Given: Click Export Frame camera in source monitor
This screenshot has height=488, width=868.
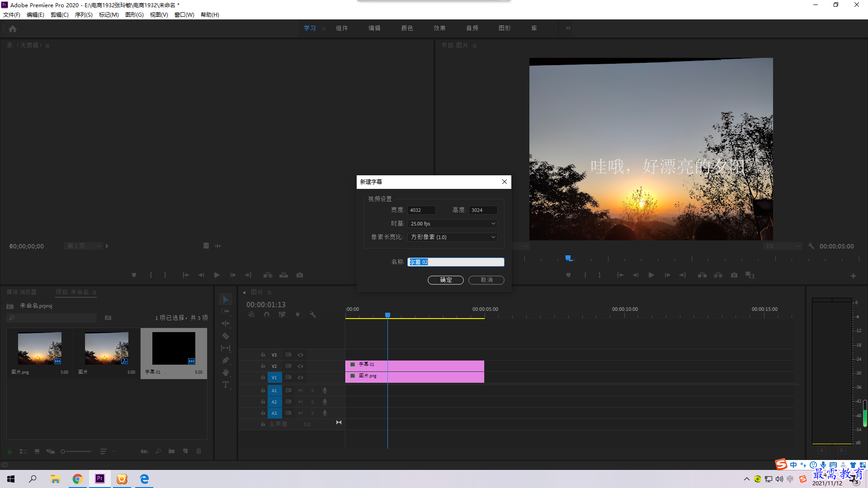Looking at the screenshot, I should click(300, 275).
